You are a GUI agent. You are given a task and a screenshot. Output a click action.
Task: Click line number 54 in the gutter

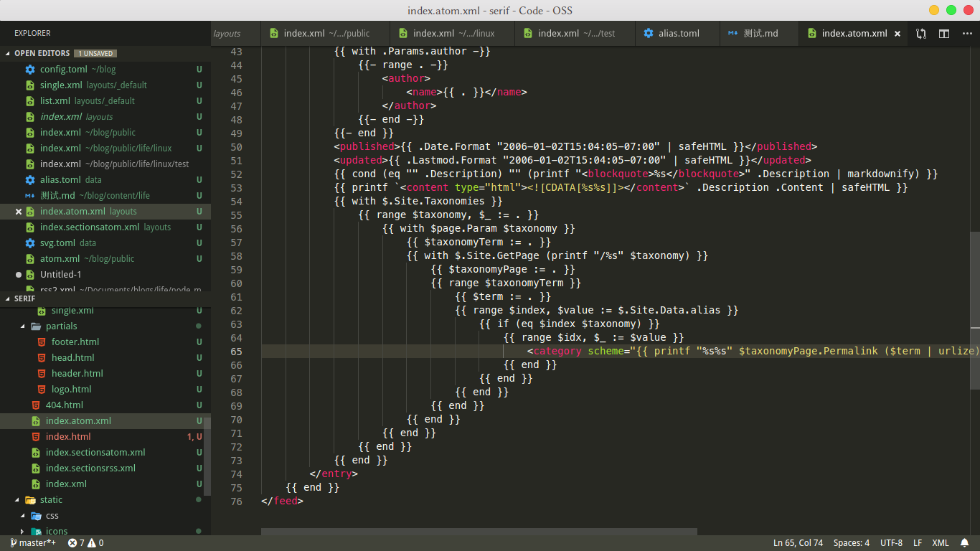pos(236,202)
